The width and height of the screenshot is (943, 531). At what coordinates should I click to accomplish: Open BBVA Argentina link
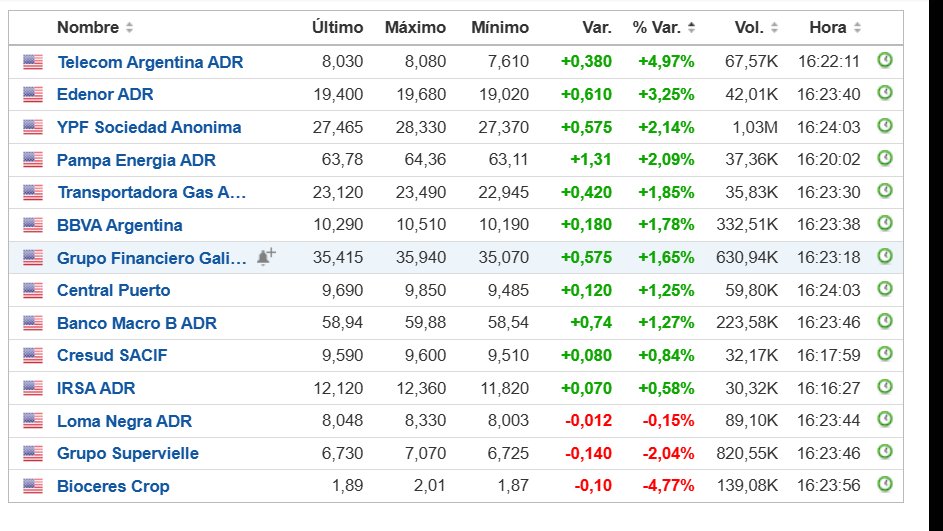[120, 226]
